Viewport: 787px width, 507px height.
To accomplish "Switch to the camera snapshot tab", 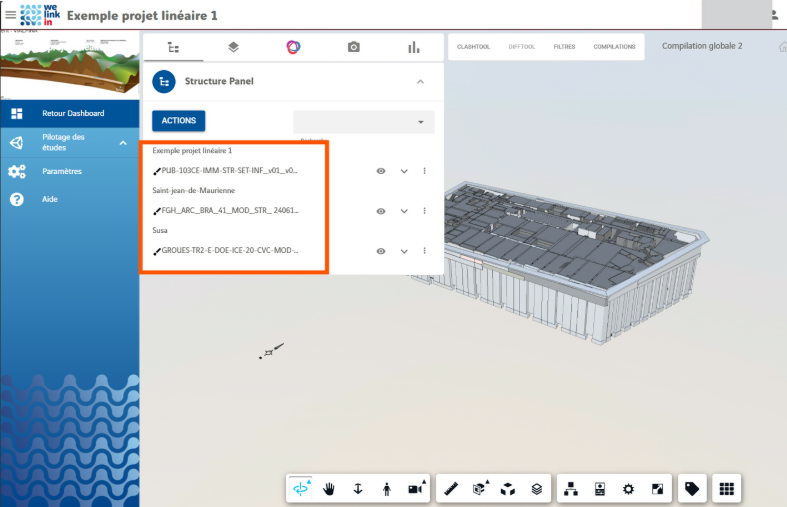I will [x=353, y=47].
